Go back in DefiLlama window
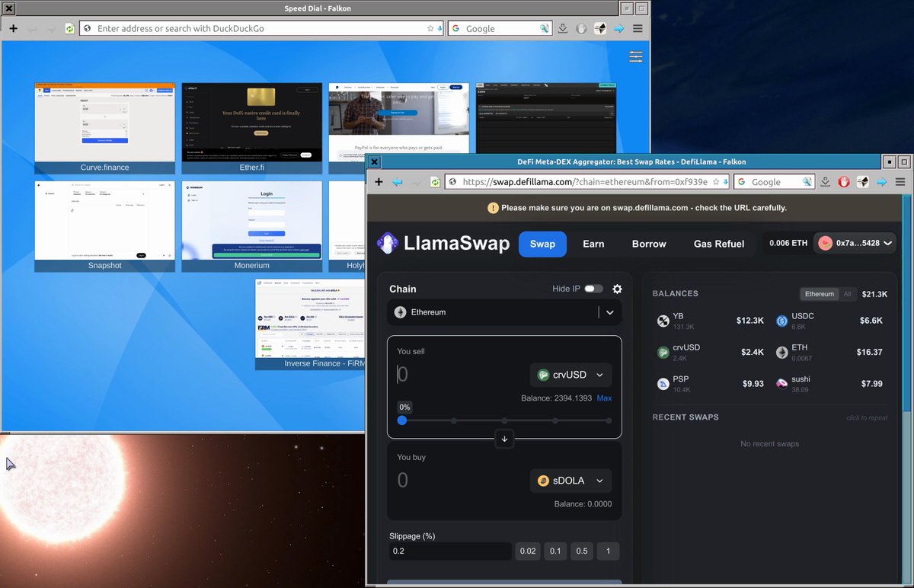 397,182
